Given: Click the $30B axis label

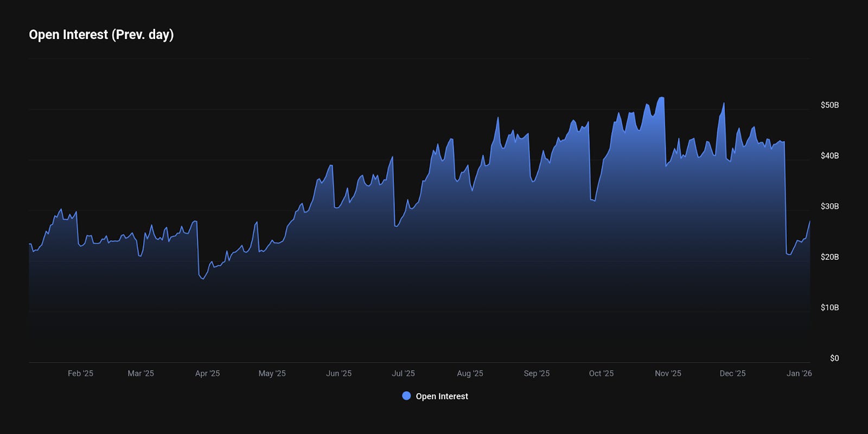Looking at the screenshot, I should click(x=829, y=206).
